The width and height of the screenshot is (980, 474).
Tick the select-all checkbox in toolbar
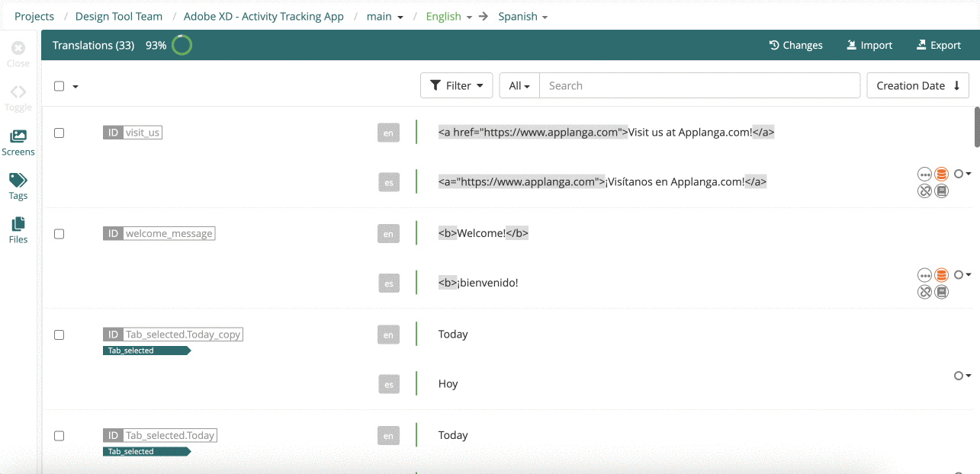coord(59,86)
